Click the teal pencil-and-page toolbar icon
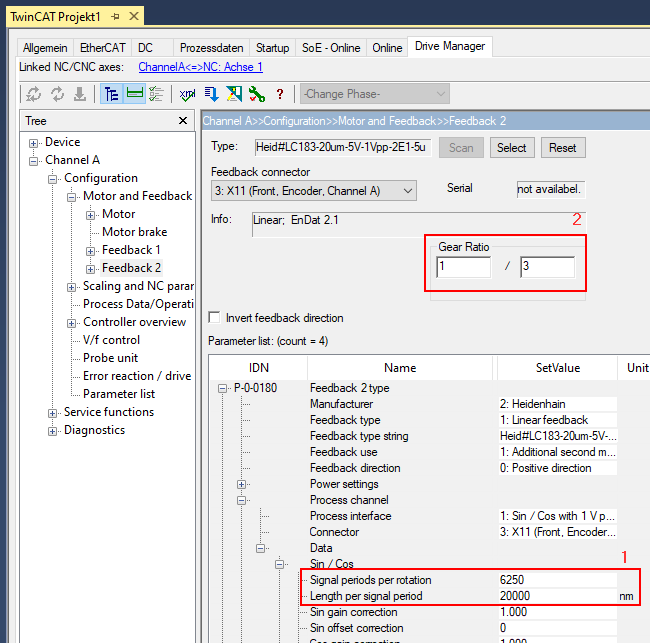Screen dimensions: 650x643 point(234,94)
